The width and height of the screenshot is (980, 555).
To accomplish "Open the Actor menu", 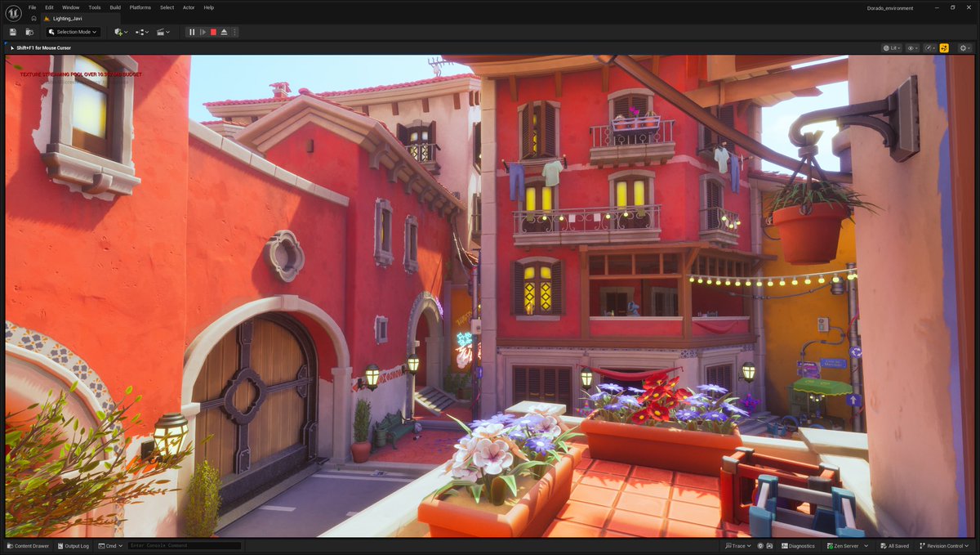I will (x=189, y=7).
